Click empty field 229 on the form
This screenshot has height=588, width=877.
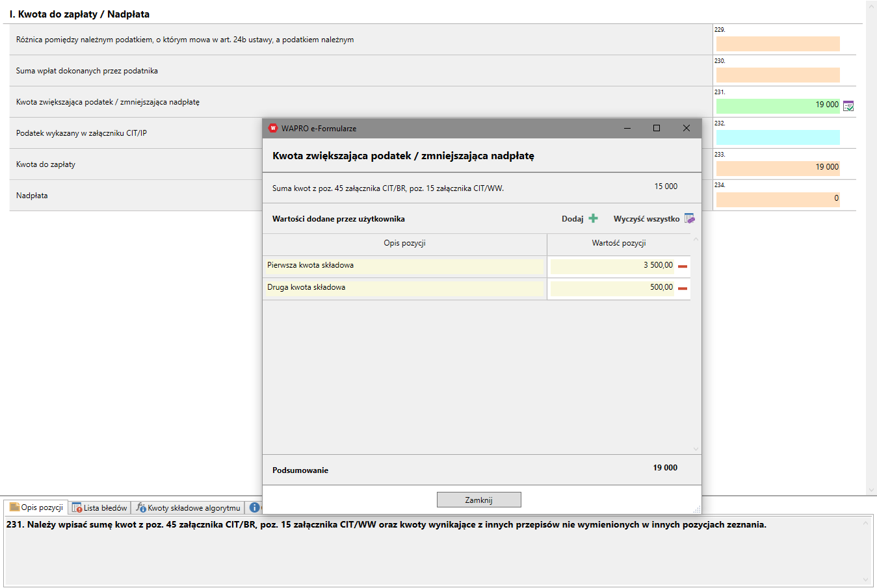[778, 44]
